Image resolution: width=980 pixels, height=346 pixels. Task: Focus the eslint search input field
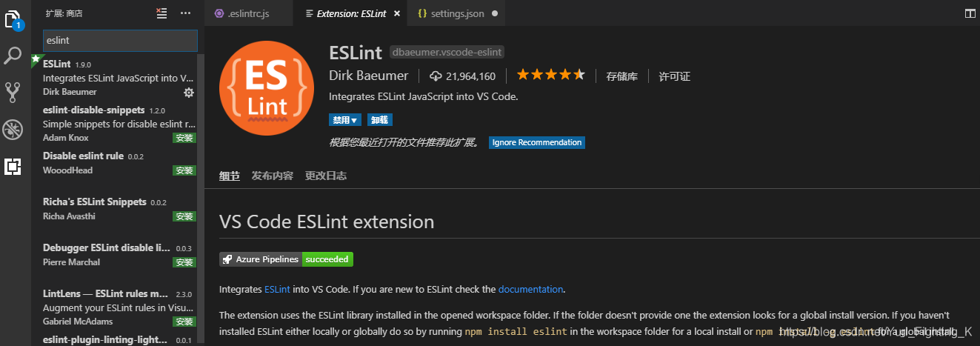point(120,40)
